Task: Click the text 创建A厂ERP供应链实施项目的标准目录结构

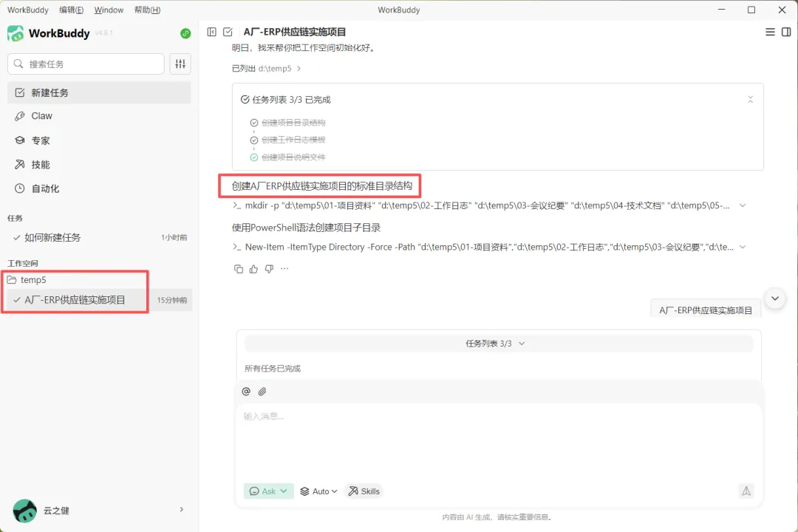Action: click(x=321, y=185)
